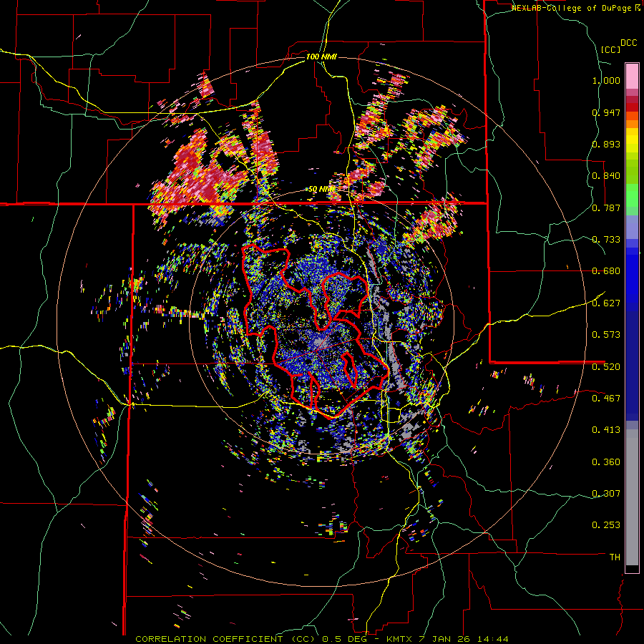Click the 0.840 value on the color scale

coord(606,176)
